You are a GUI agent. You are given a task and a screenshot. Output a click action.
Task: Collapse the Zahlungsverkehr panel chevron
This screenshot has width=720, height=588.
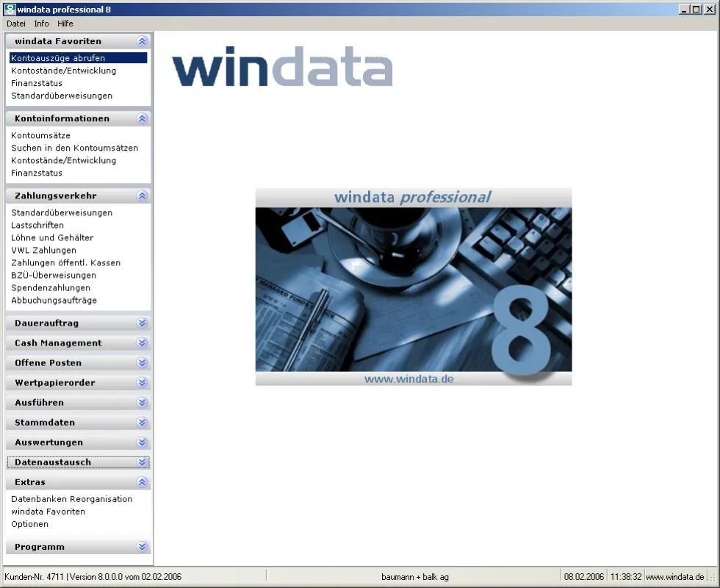pos(142,196)
